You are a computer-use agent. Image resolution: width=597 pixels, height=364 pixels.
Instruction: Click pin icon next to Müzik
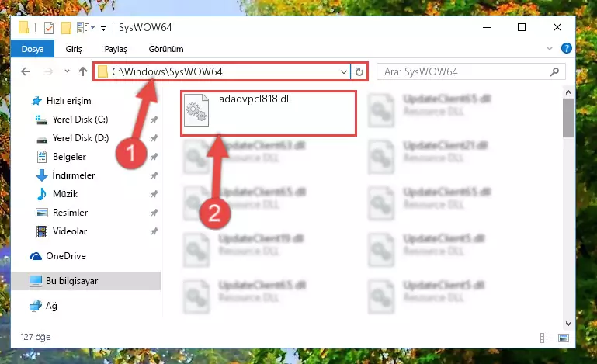point(154,194)
